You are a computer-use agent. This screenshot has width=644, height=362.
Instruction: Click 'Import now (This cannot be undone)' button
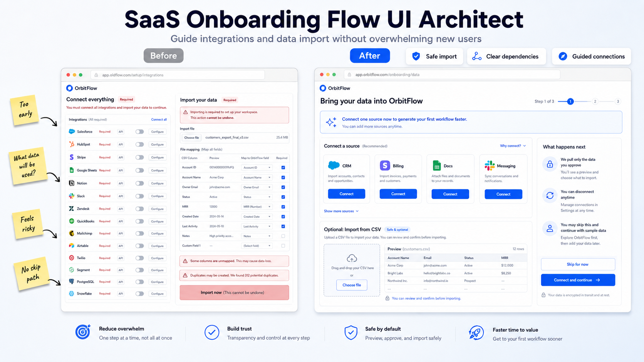point(234,292)
